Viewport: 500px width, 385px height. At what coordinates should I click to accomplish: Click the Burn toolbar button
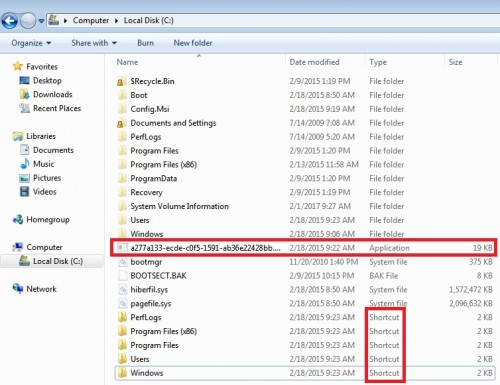coord(145,43)
